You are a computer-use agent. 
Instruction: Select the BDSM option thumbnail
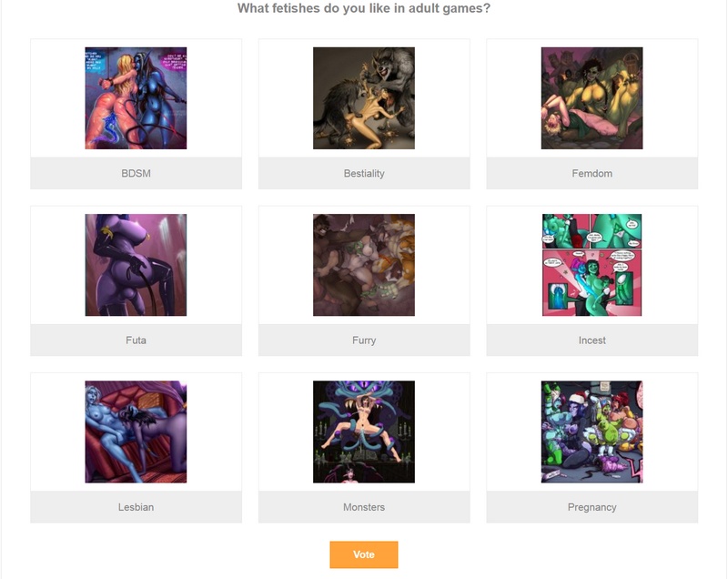coord(136,98)
